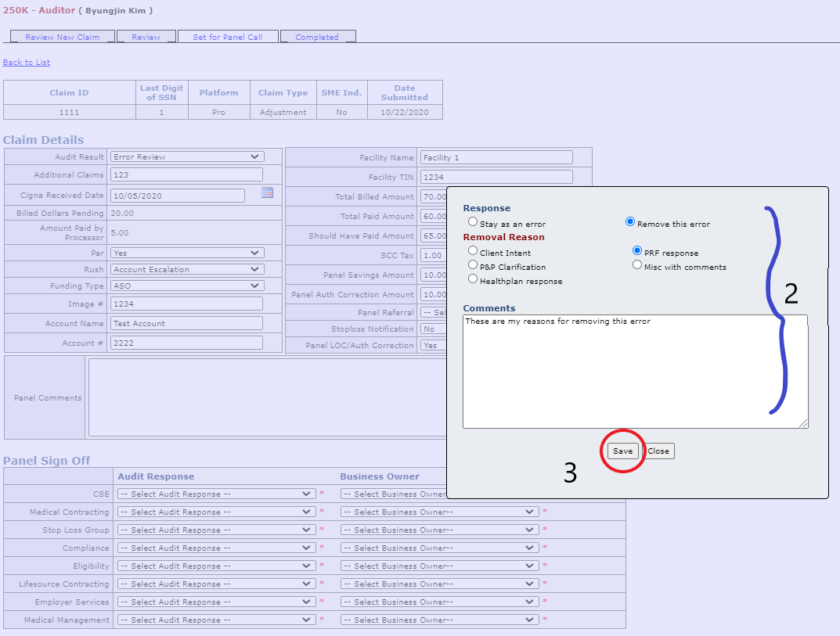Open Eligibility Audit Response dropdown

point(216,566)
